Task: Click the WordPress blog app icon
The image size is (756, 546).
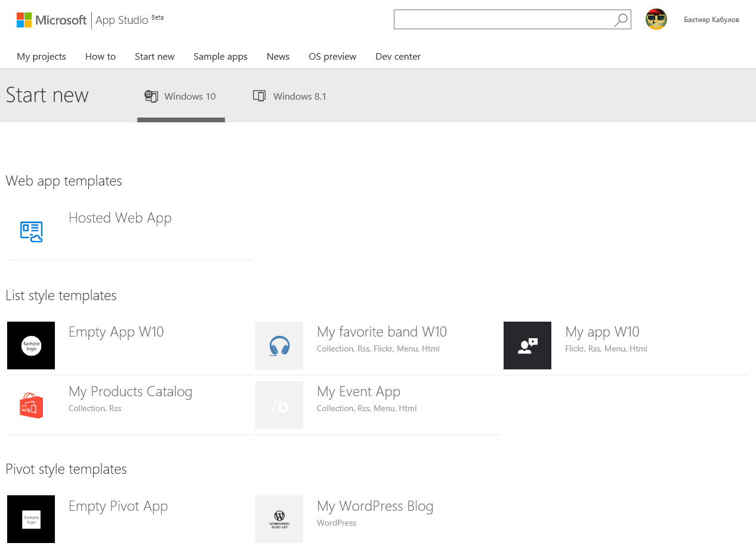Action: pos(279,519)
